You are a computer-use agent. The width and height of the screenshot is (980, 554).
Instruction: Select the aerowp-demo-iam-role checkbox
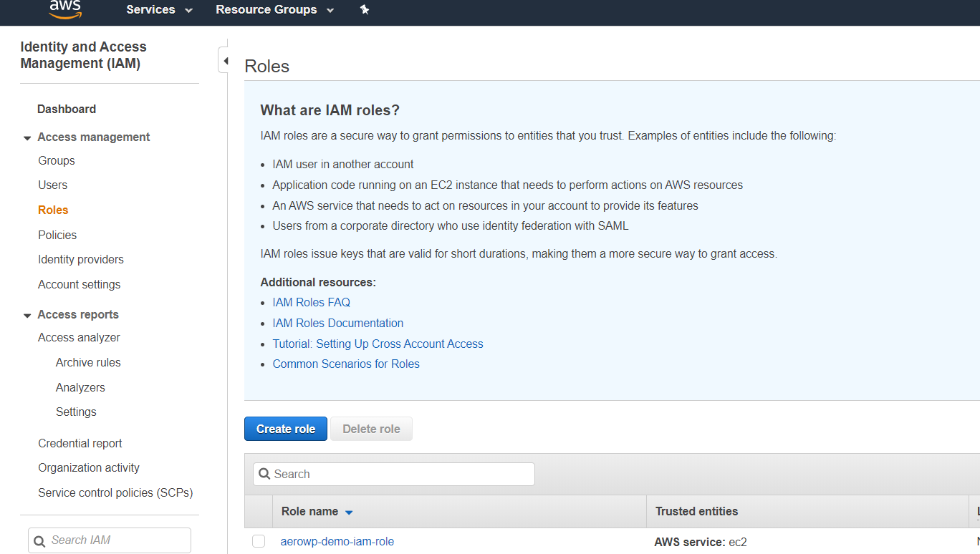(259, 542)
